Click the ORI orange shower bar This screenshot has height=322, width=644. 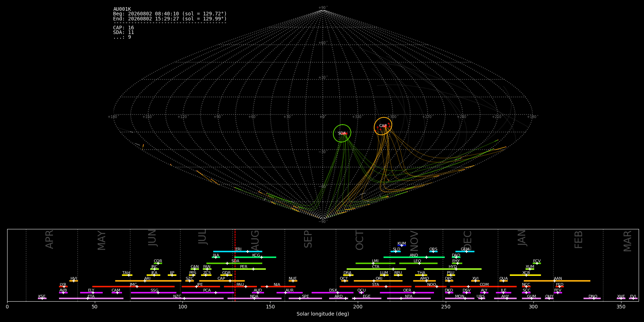point(378,281)
